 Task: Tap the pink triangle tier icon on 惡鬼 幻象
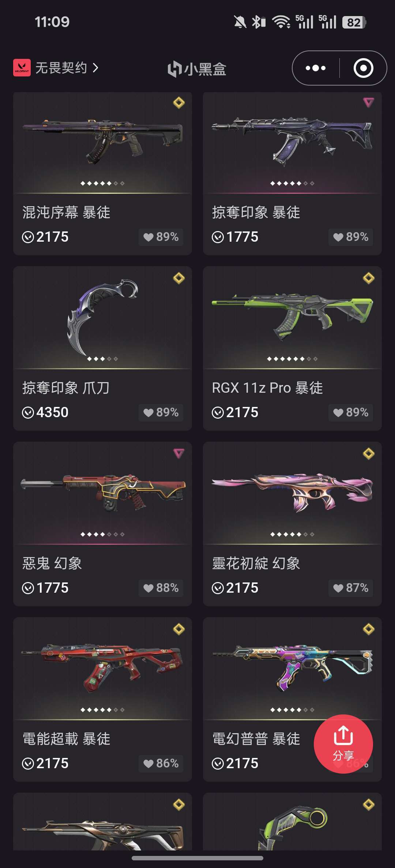click(x=179, y=453)
